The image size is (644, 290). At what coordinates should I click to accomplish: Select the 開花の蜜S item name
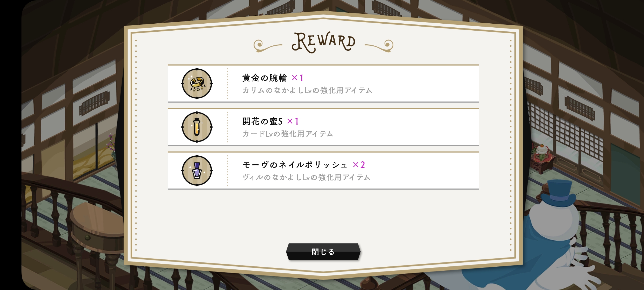coord(262,121)
